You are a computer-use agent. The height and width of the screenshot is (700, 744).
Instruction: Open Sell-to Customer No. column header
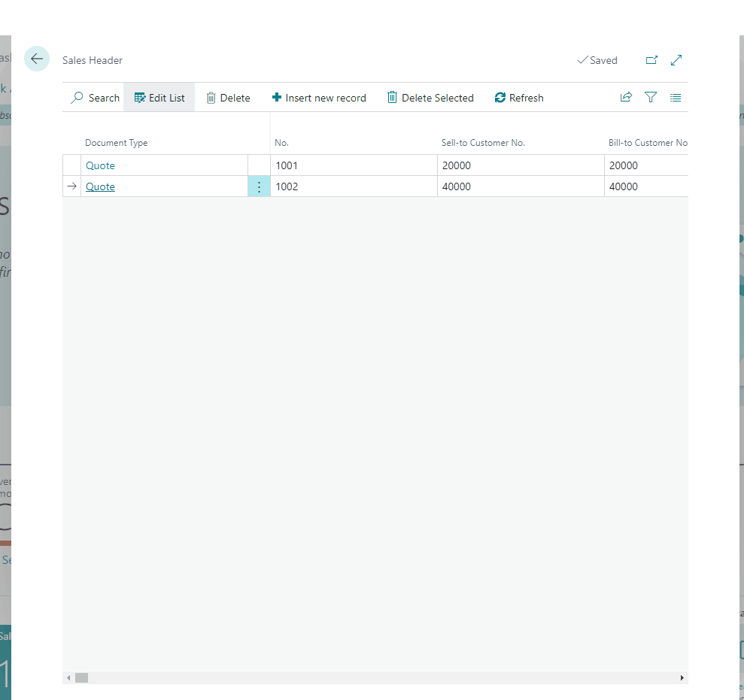tap(483, 143)
